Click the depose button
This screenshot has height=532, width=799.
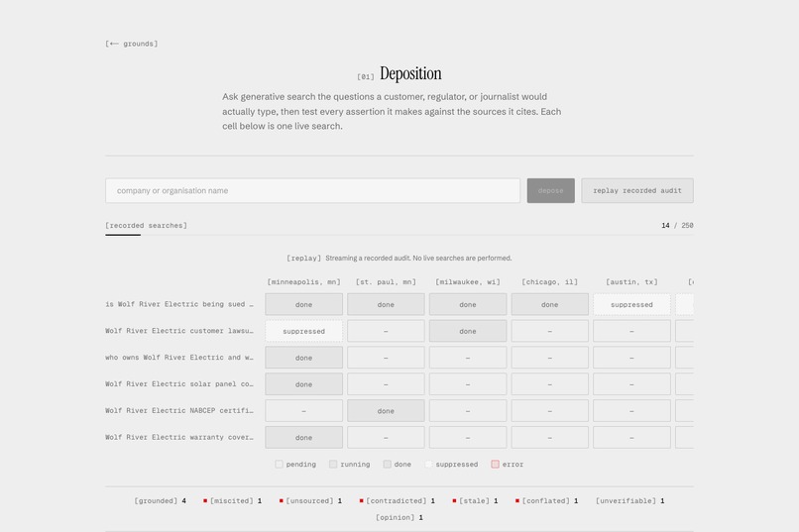coord(550,190)
